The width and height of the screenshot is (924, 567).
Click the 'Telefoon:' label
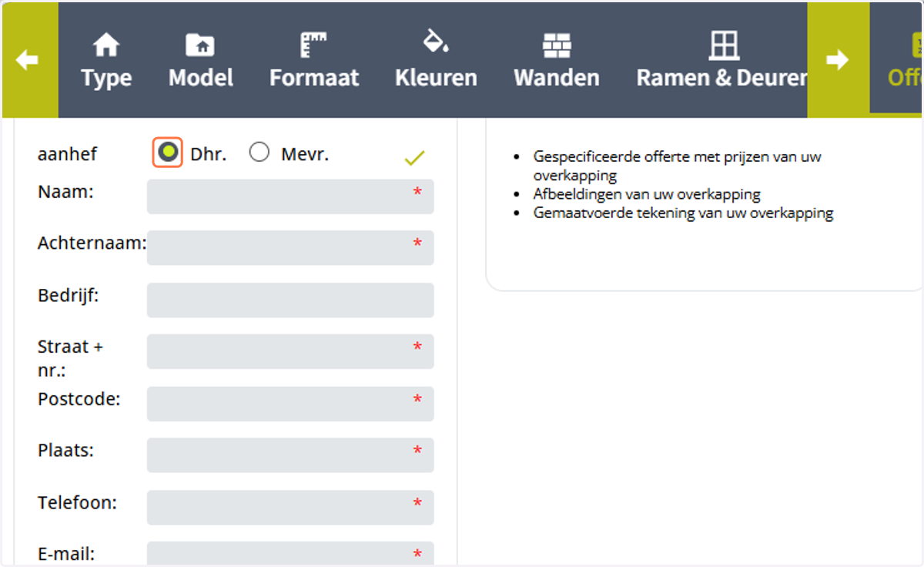tap(77, 503)
